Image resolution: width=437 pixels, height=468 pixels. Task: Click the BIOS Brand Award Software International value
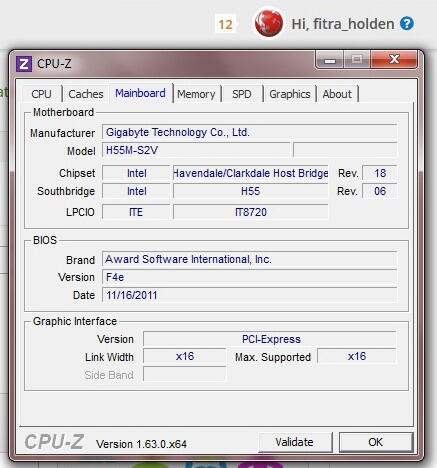(x=249, y=259)
